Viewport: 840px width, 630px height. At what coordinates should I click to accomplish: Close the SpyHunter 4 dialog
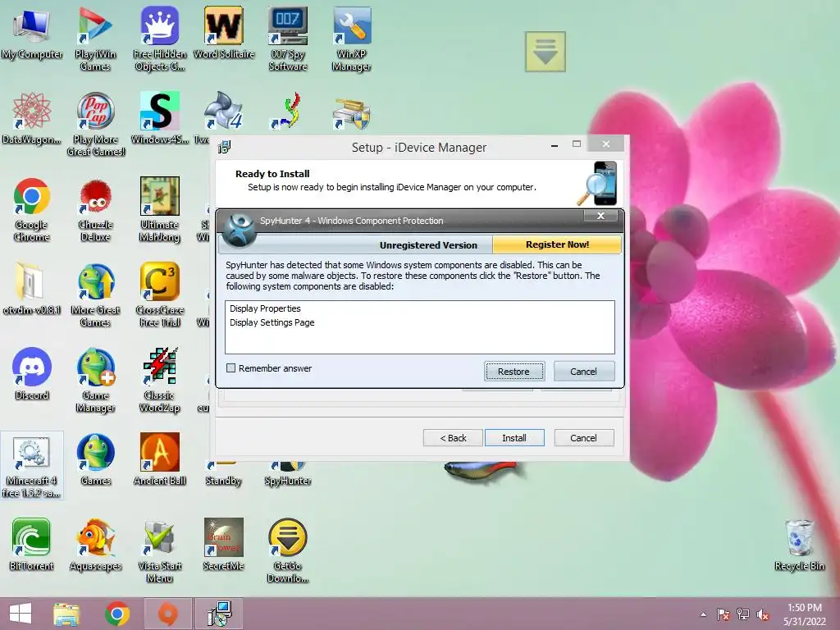tap(601, 216)
